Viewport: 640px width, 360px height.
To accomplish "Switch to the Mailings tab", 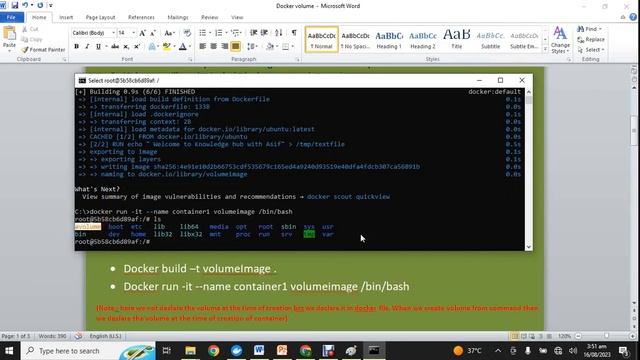I will [x=178, y=17].
